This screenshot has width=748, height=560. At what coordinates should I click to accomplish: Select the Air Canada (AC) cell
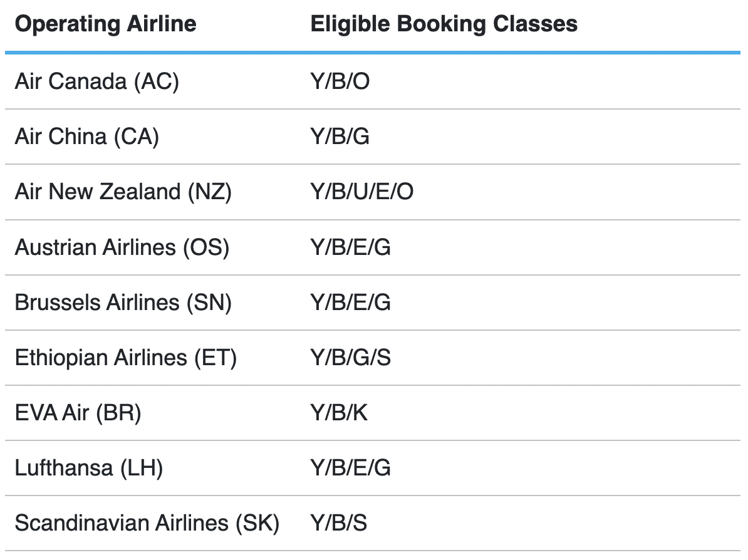click(97, 82)
